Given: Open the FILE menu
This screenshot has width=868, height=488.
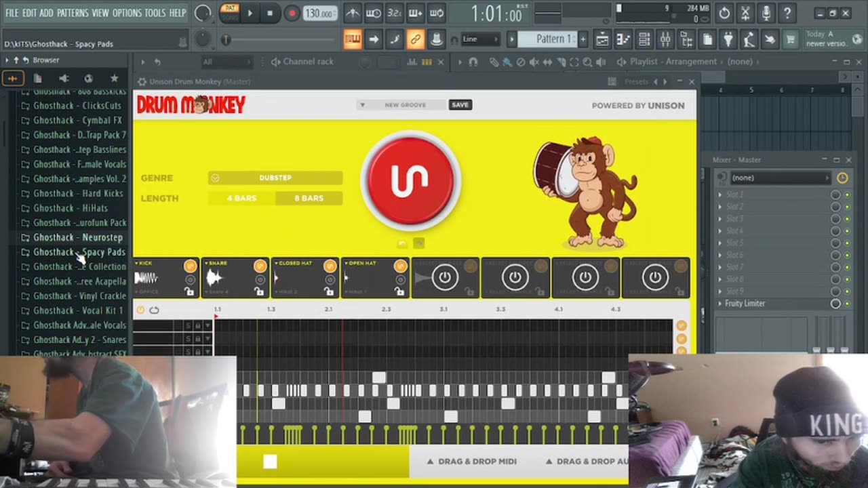Looking at the screenshot, I should (x=12, y=13).
